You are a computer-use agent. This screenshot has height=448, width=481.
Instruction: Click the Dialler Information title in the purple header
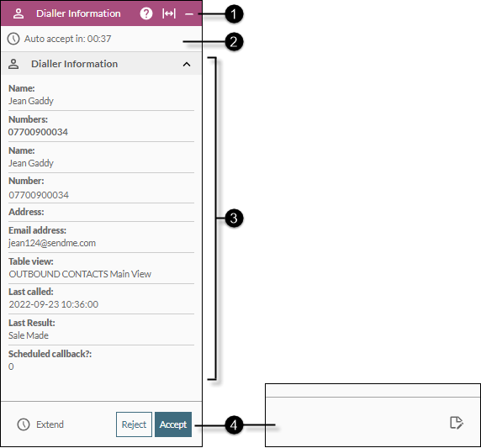coord(78,13)
